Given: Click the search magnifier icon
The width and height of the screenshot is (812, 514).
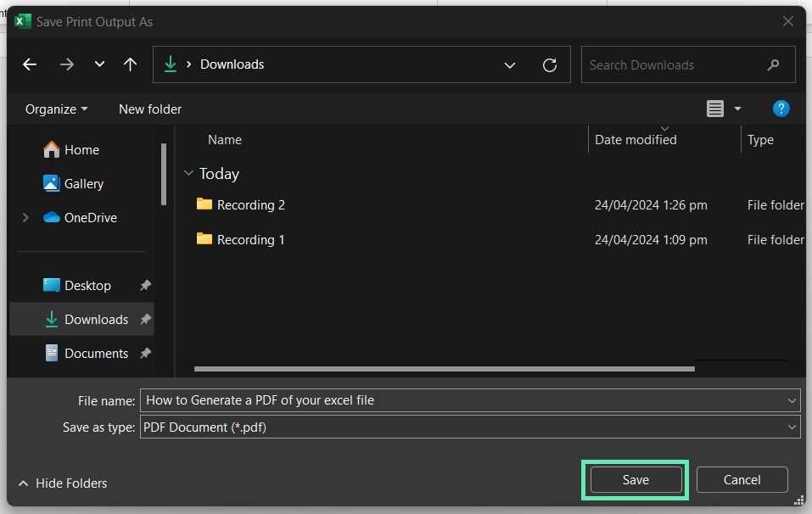Looking at the screenshot, I should (x=773, y=64).
